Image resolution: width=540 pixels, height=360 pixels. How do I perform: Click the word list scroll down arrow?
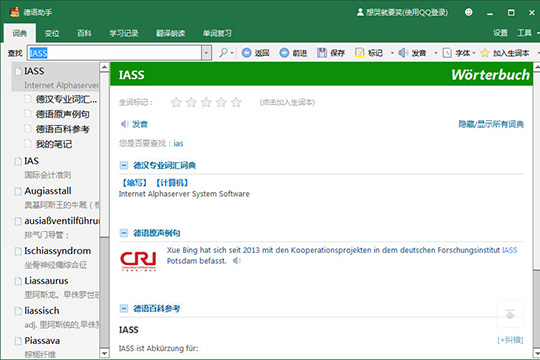coord(104,353)
